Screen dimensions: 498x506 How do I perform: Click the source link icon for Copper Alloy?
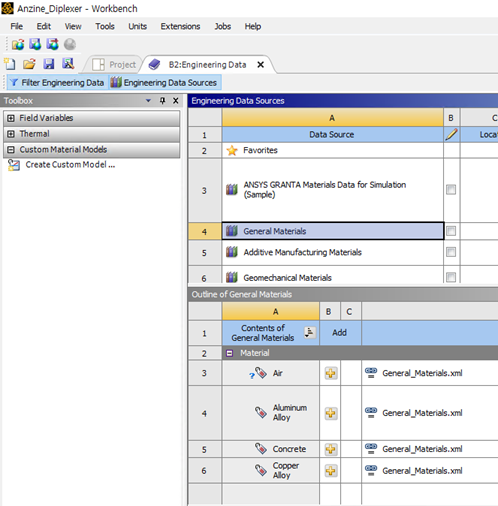(371, 470)
